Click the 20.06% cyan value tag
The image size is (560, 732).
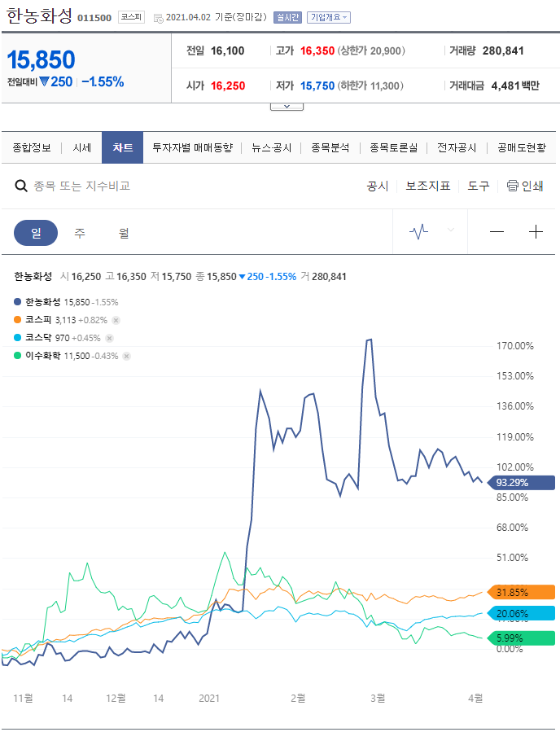(x=521, y=613)
